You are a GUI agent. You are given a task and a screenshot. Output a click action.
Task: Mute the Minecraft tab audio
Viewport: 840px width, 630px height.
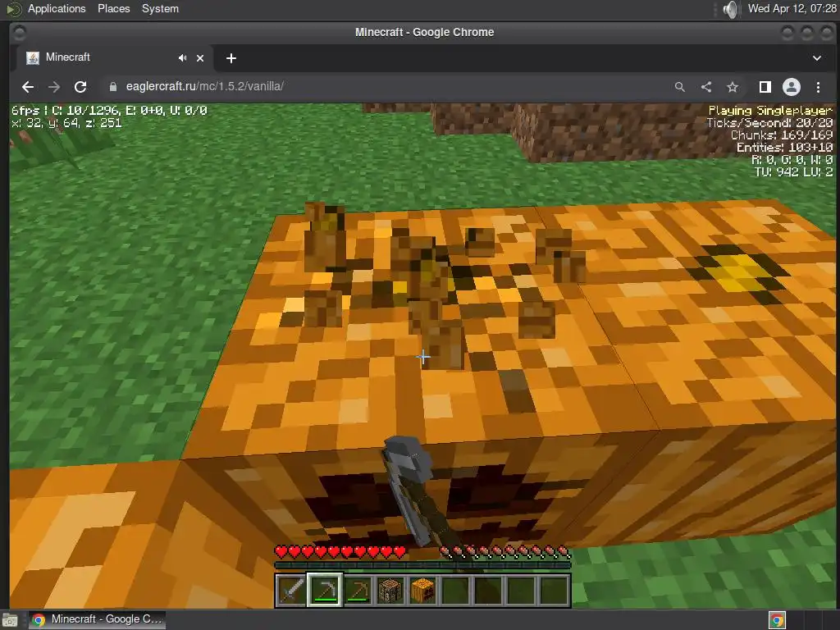tap(183, 58)
